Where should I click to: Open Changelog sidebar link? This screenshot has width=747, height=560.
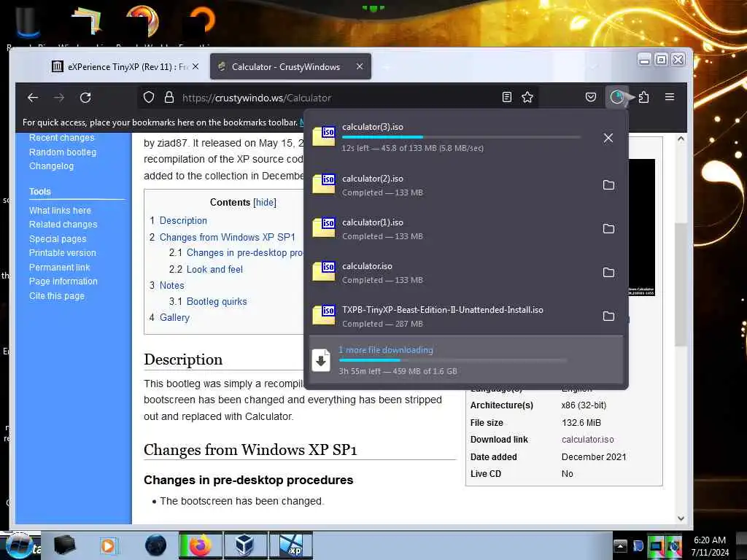pos(52,166)
